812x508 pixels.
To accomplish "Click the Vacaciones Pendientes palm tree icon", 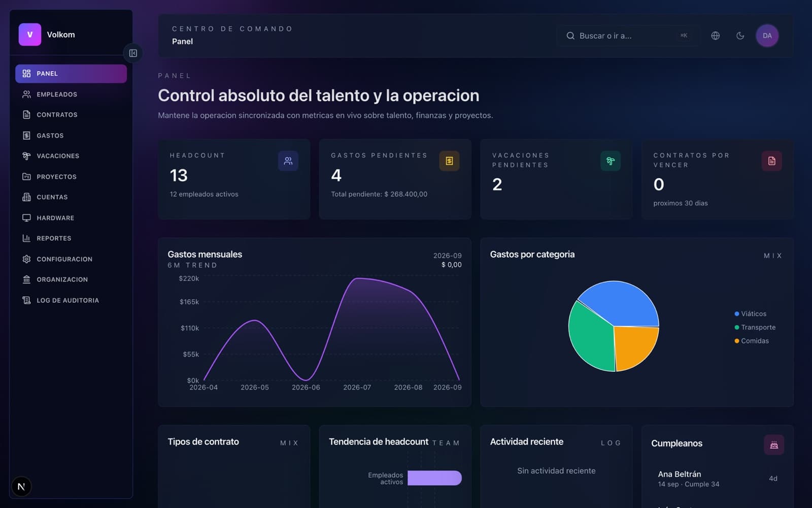I will click(611, 161).
